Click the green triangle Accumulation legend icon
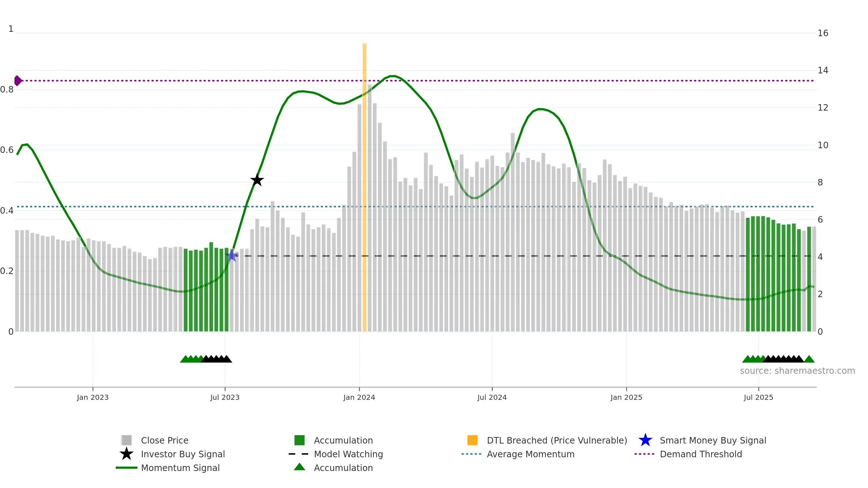868x488 pixels. tap(299, 467)
